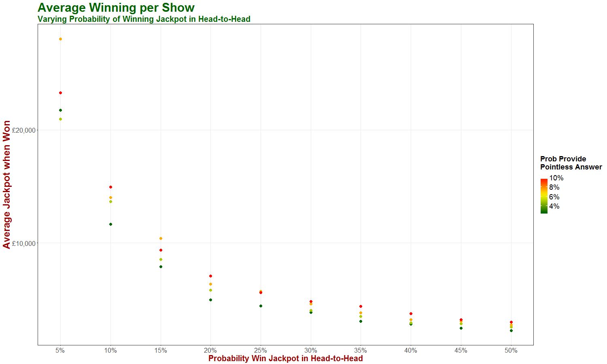Select the legend's 10% label
The width and height of the screenshot is (607, 364).
[556, 178]
